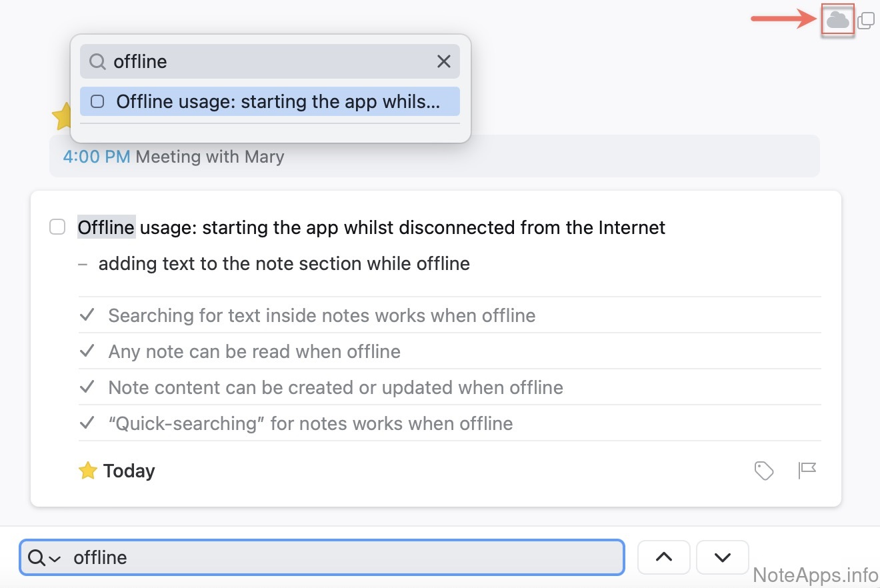Click the Today date label in task
The image size is (880, 588).
pyautogui.click(x=129, y=471)
